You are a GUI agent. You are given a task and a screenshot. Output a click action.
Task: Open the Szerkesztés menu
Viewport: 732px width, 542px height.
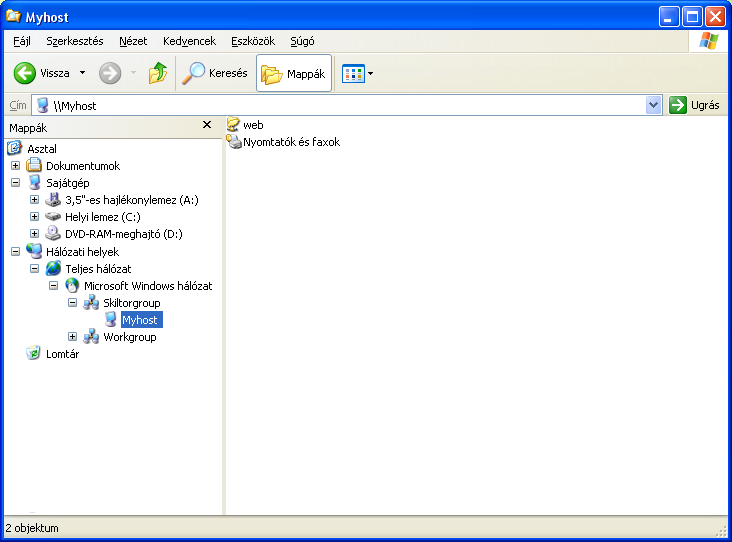click(75, 41)
